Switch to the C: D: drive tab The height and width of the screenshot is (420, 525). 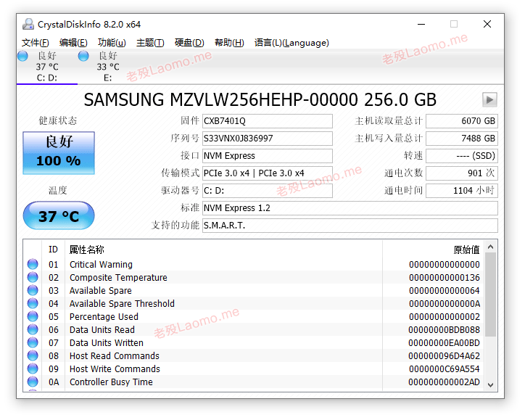click(47, 67)
